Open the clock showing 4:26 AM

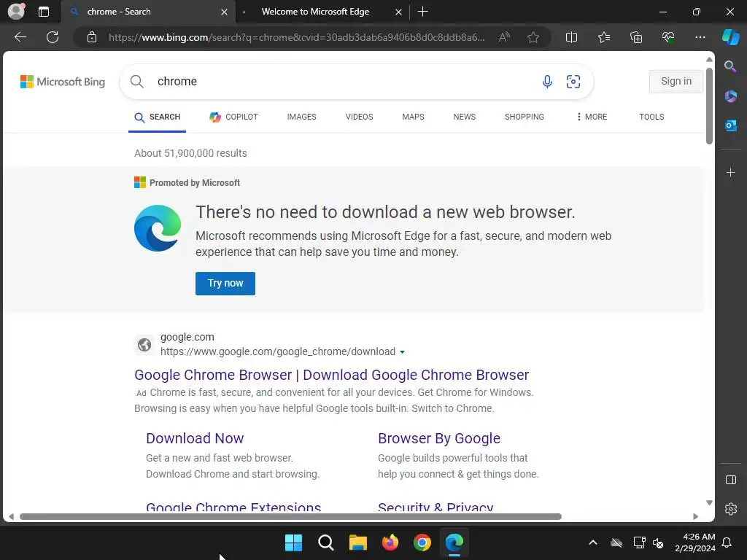point(695,542)
